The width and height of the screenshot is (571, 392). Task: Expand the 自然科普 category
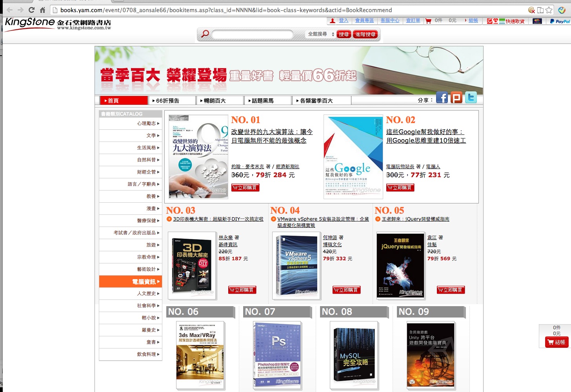coord(131,160)
